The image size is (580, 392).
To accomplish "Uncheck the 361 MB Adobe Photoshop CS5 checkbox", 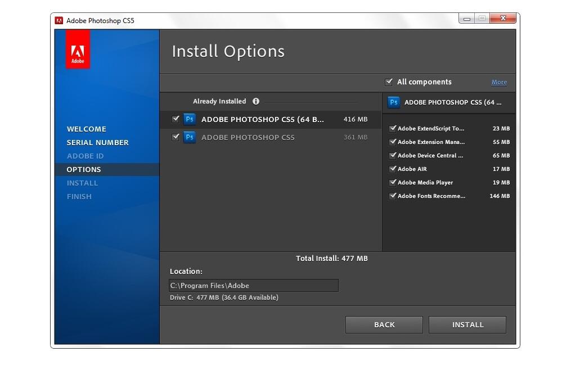I will tap(176, 137).
